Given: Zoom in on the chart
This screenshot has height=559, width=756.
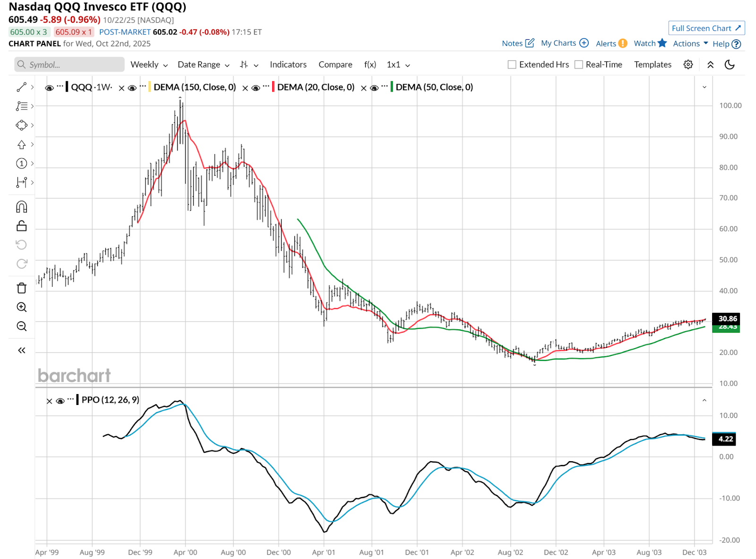Looking at the screenshot, I should pos(22,307).
